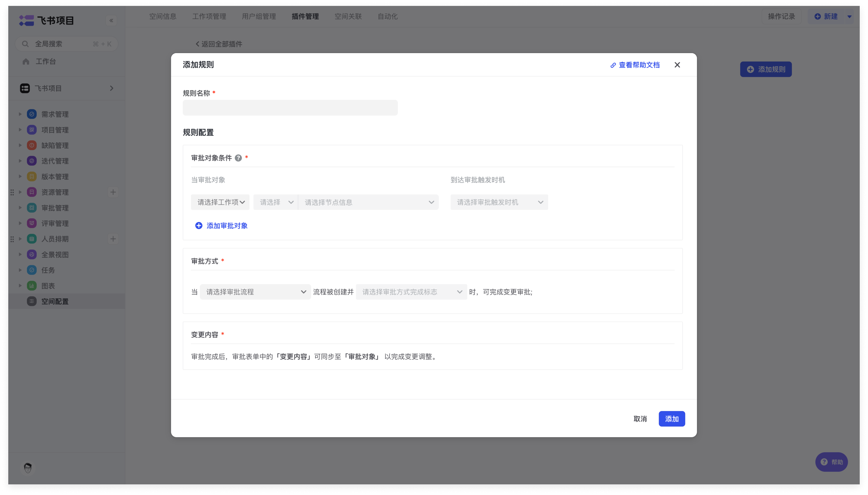Open the 请选择节点信息 dropdown
The width and height of the screenshot is (868, 495).
coord(368,202)
